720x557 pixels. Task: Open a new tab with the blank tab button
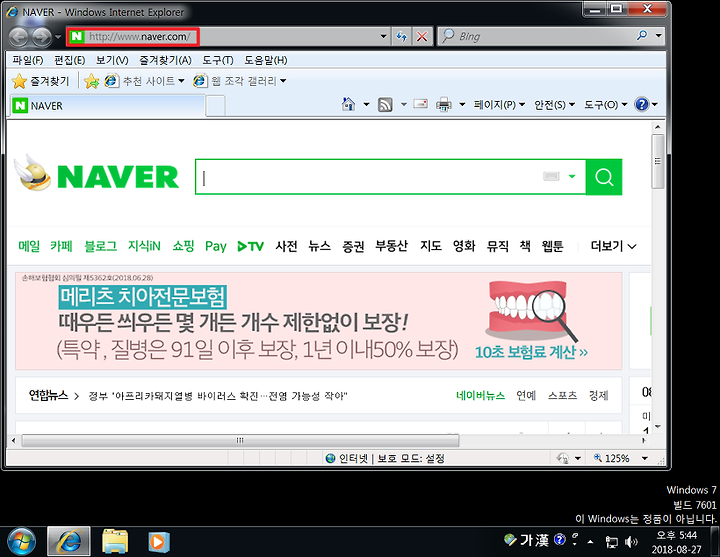pos(215,106)
